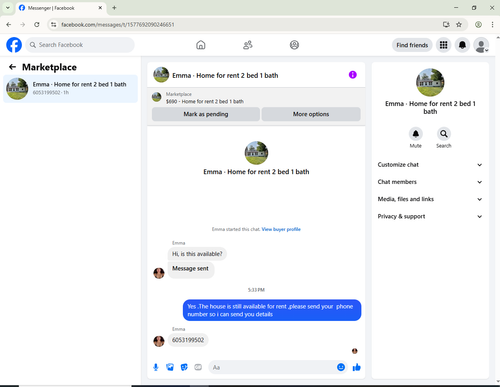Click the large house photo in right panel
The width and height of the screenshot is (500, 387).
(x=430, y=82)
